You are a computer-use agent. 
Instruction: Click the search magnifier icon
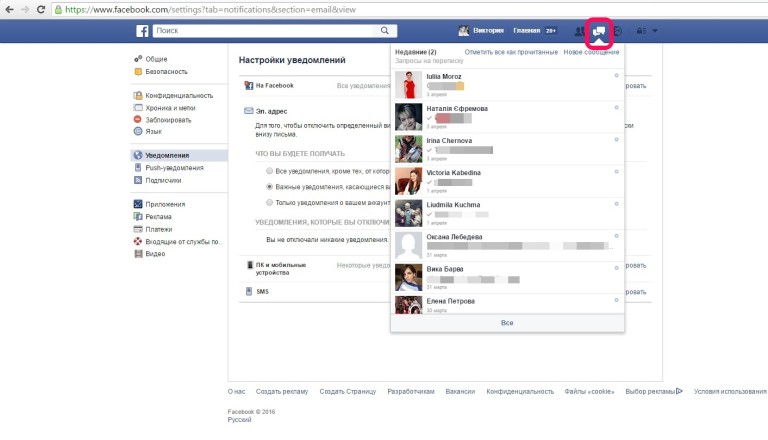[x=385, y=30]
